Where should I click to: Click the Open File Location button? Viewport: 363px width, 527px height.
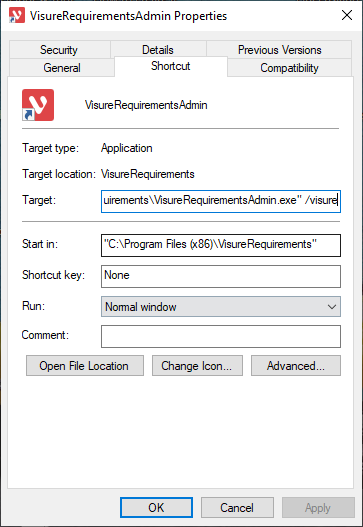pos(85,366)
